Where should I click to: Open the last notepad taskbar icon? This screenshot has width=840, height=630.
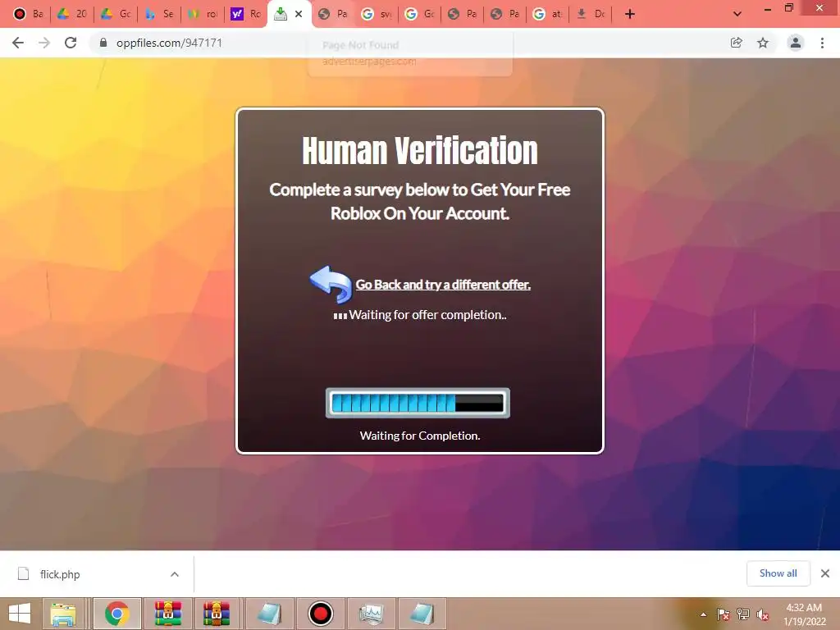coord(422,614)
